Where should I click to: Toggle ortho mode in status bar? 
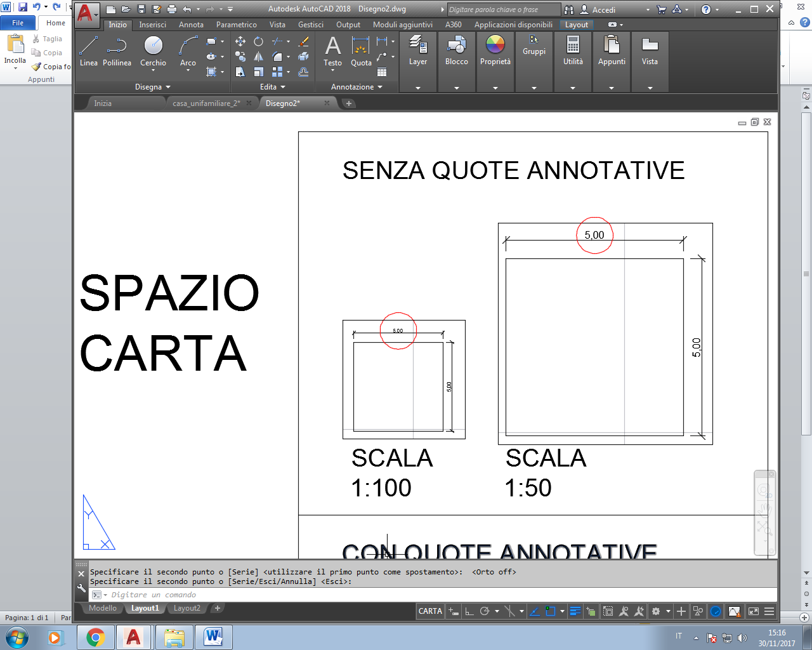[469, 611]
